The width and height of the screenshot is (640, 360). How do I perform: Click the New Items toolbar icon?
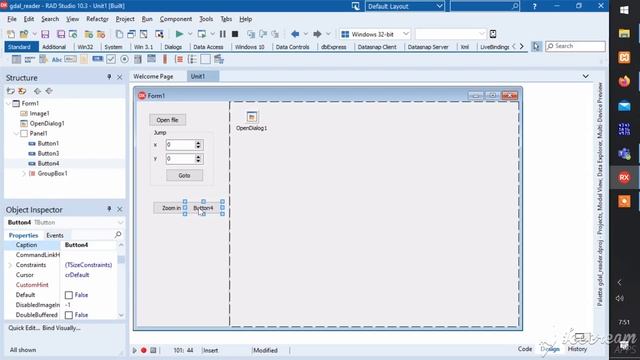(11, 34)
